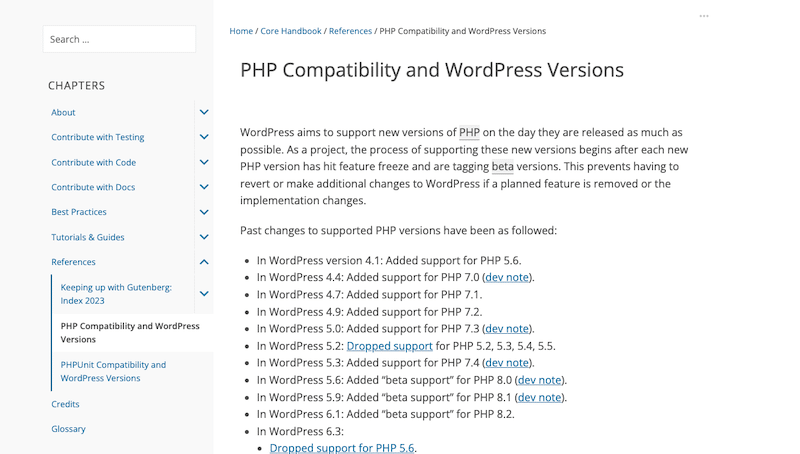The image size is (800, 454).
Task: Open Core Handbook breadcrumb link
Action: point(291,31)
